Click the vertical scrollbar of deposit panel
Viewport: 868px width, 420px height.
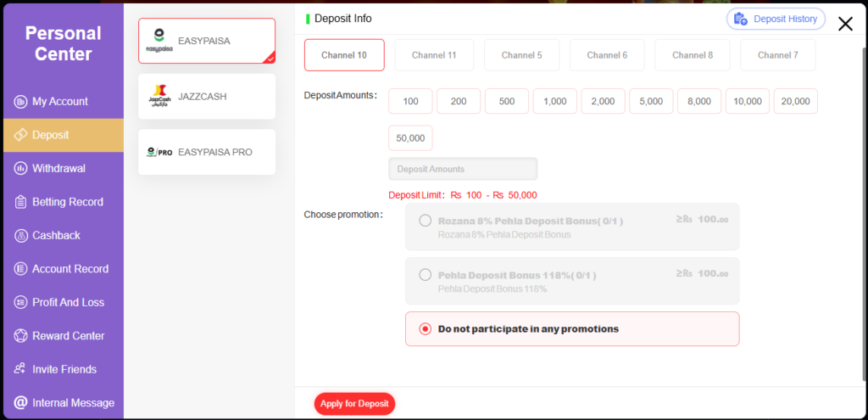click(x=864, y=213)
